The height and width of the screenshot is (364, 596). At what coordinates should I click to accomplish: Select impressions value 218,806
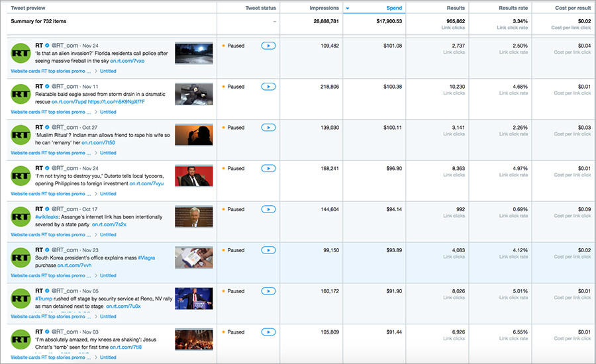pos(330,87)
